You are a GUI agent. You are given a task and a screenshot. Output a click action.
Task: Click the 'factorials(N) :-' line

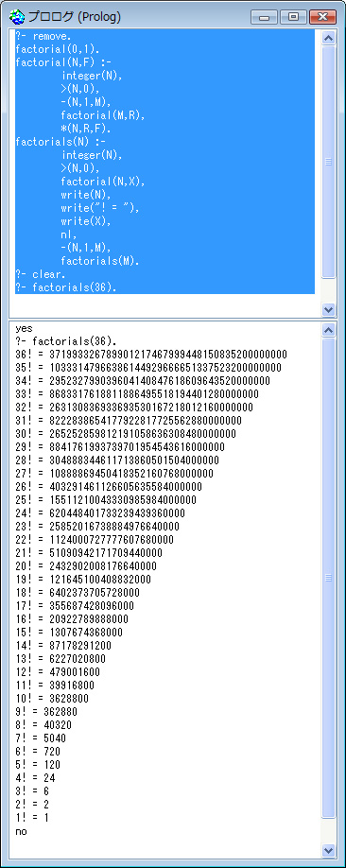click(x=61, y=142)
